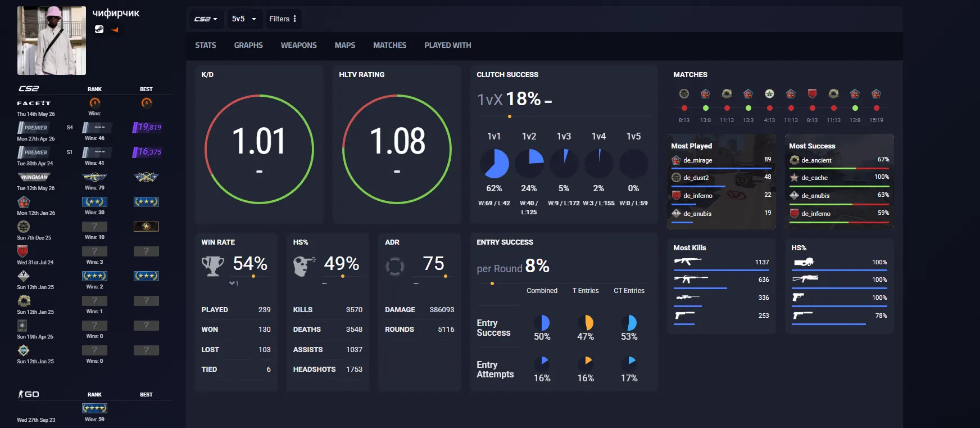Switch to the GRAPHS tab
Image resolution: width=980 pixels, height=428 pixels.
point(248,46)
